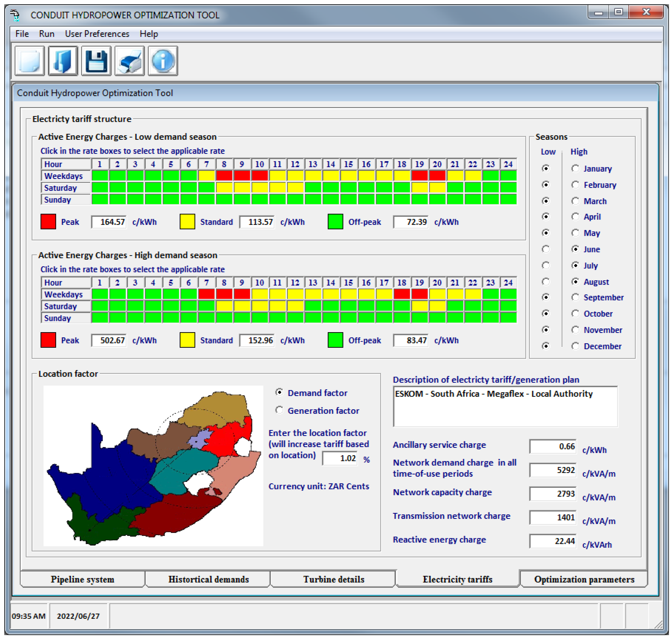Click the New file toolbar icon

[x=30, y=61]
